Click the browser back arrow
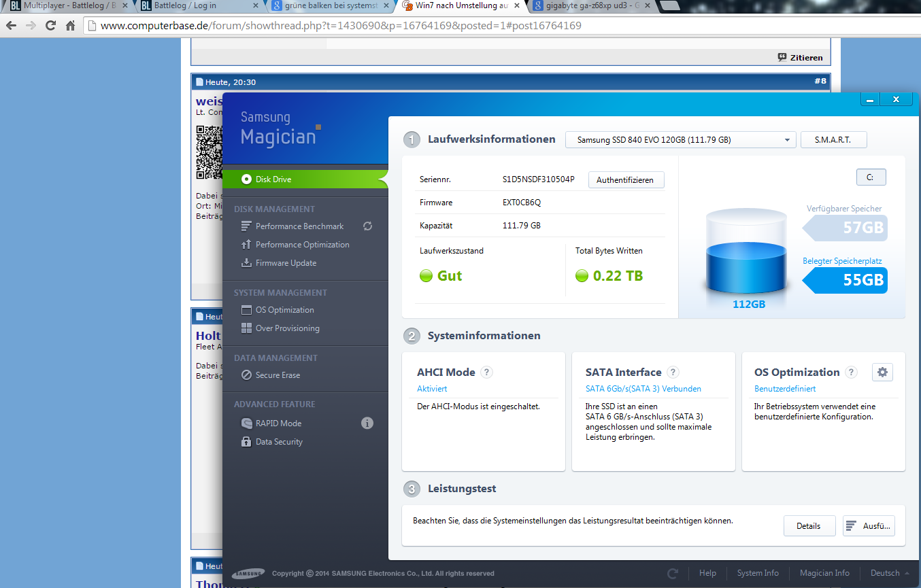This screenshot has height=588, width=921. 12,26
